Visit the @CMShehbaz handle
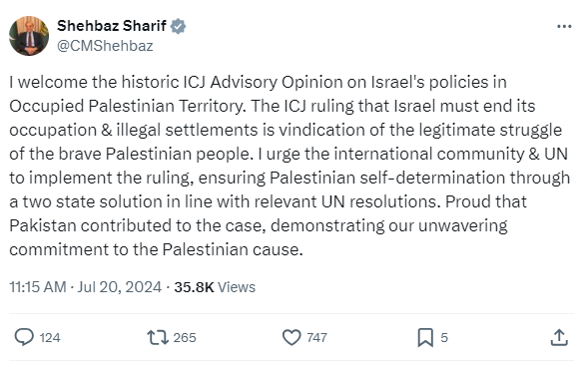588x368 pixels. (x=105, y=46)
